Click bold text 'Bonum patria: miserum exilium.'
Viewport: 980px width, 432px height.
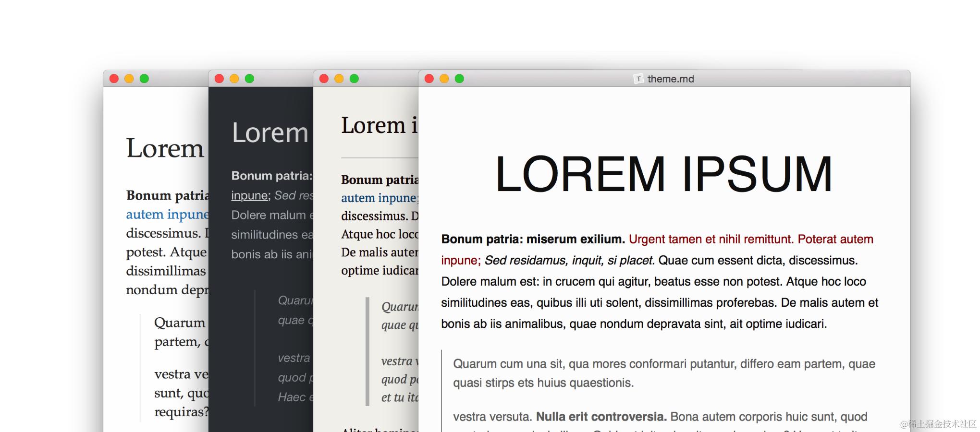point(533,239)
